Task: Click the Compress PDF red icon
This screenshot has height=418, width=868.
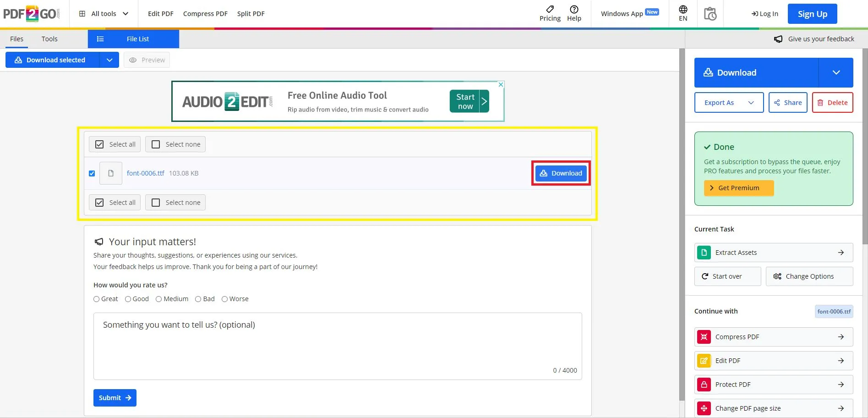Action: click(704, 337)
